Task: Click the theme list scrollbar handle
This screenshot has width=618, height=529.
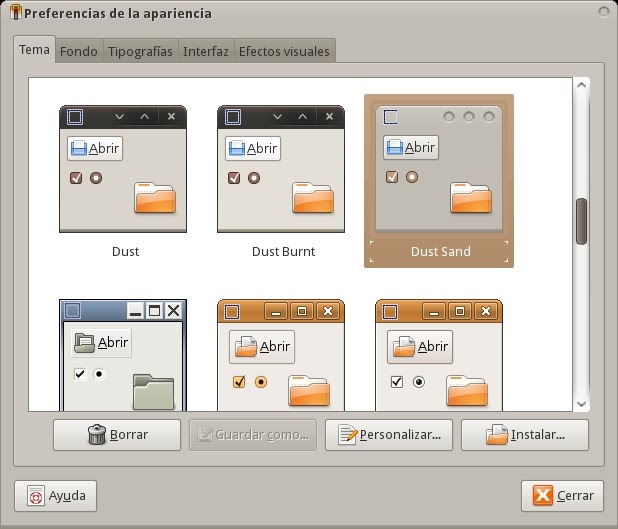Action: 581,222
